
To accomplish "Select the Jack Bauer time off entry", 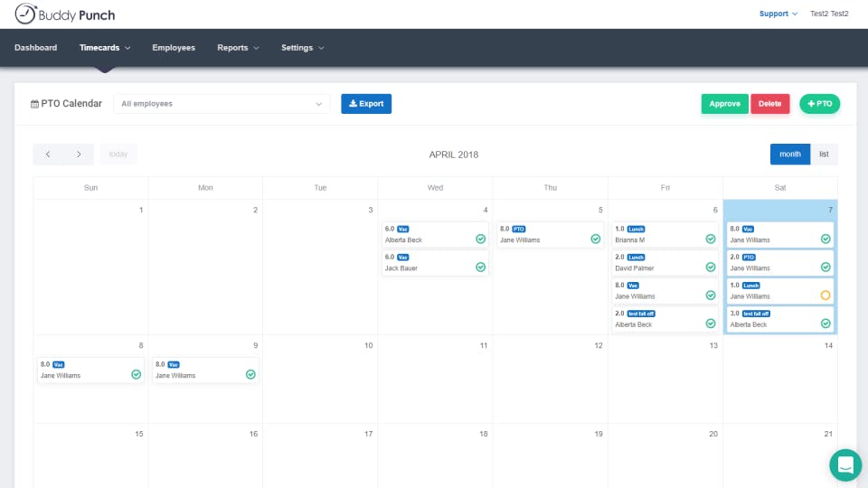I will [435, 263].
